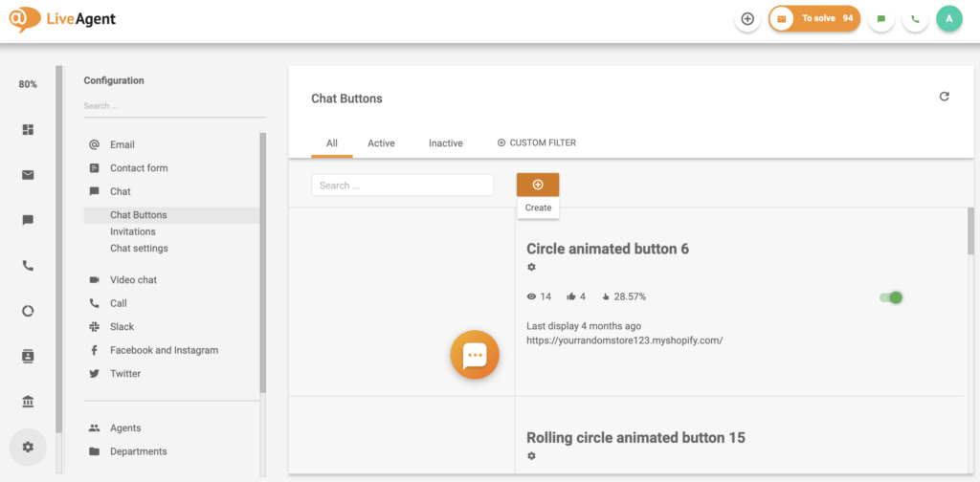The height and width of the screenshot is (482, 980).
Task: Click the green phone icon in top bar
Action: pos(915,18)
